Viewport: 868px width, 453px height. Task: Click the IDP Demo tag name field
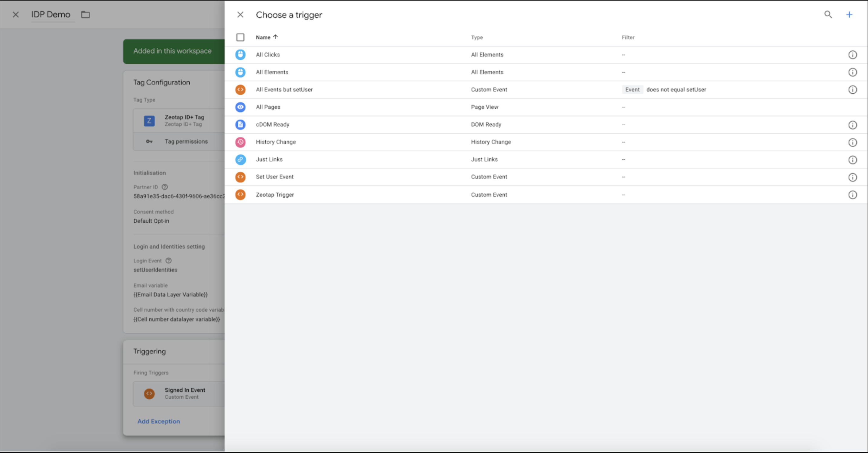click(x=51, y=14)
